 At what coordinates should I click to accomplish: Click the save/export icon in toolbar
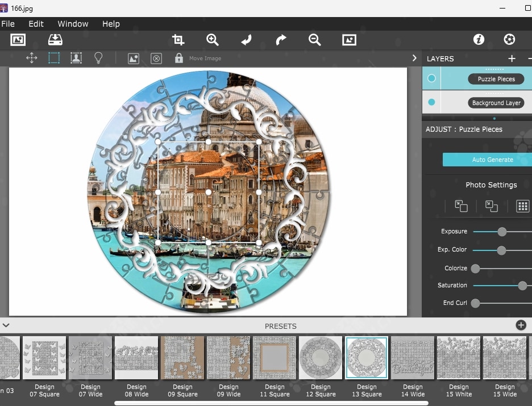(55, 40)
